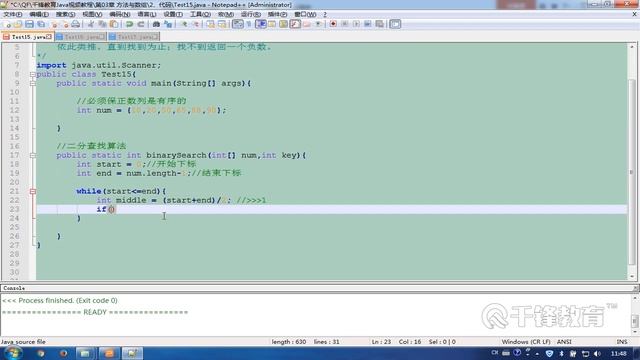This screenshot has height=360, width=640.
Task: Click the Close document toolbar icon
Action: [54, 24]
